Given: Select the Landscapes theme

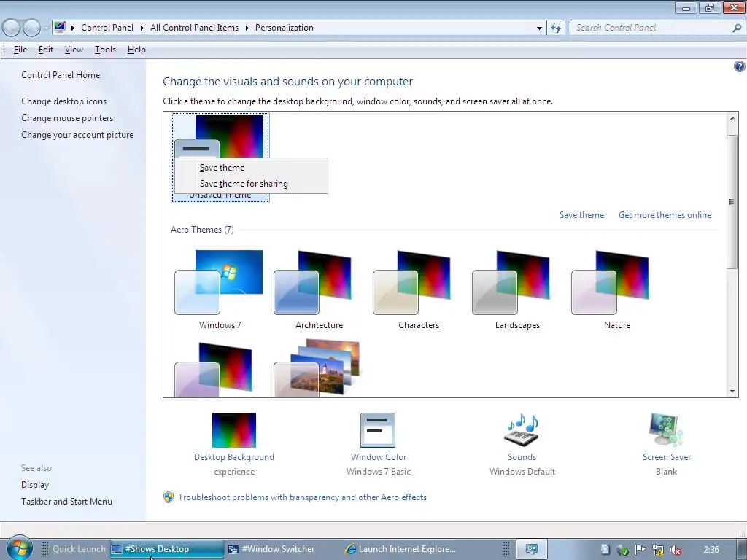Looking at the screenshot, I should tap(517, 290).
